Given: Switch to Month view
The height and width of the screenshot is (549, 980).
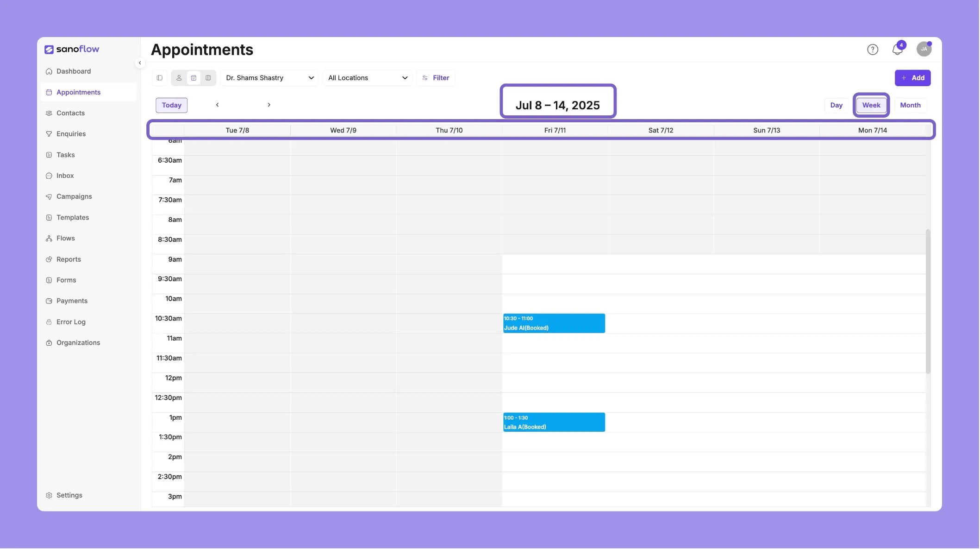Looking at the screenshot, I should [910, 105].
